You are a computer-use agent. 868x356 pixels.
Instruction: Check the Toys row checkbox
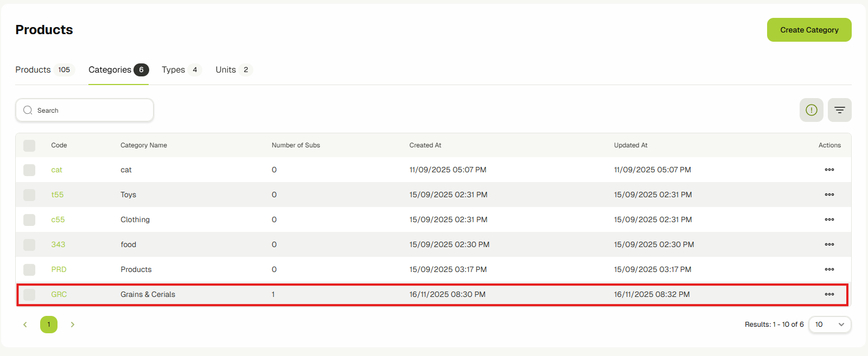pyautogui.click(x=29, y=195)
